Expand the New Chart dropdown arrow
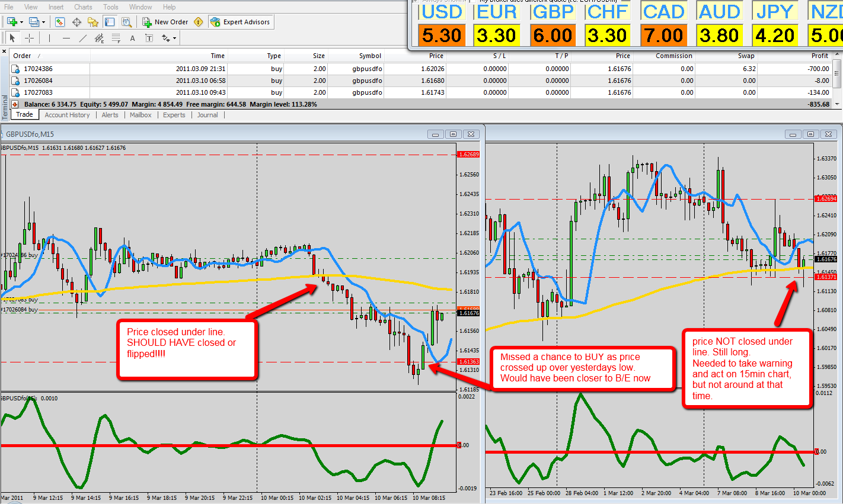The image size is (843, 504). [21, 22]
